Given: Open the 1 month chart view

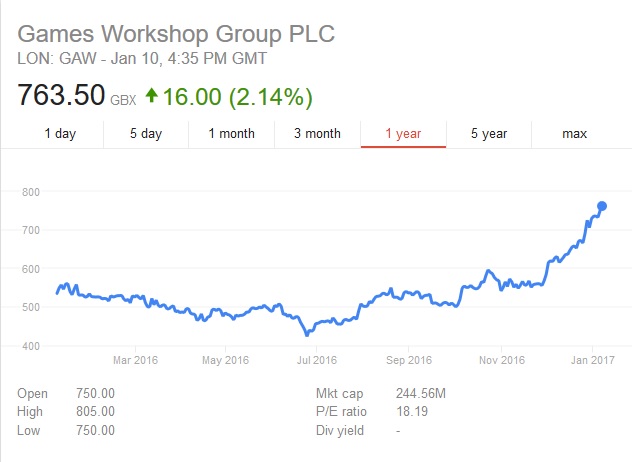Looking at the screenshot, I should coord(231,133).
